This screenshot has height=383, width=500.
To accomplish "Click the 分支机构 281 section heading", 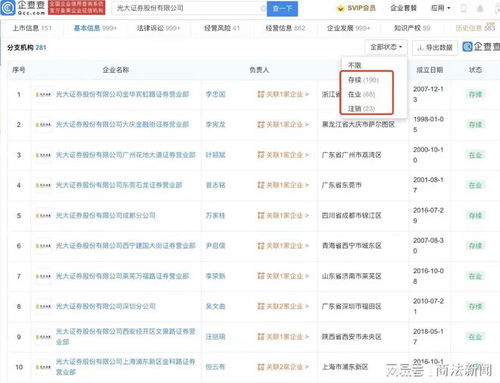I will click(x=27, y=48).
